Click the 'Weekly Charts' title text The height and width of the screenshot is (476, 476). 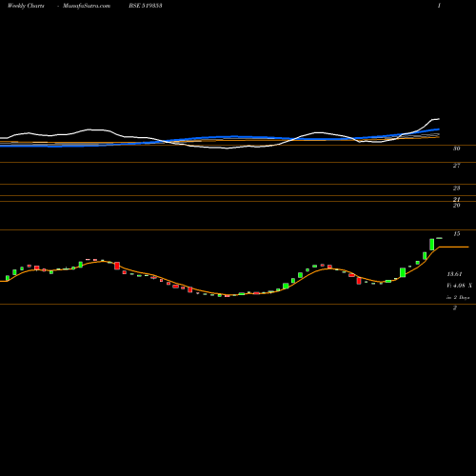click(26, 6)
